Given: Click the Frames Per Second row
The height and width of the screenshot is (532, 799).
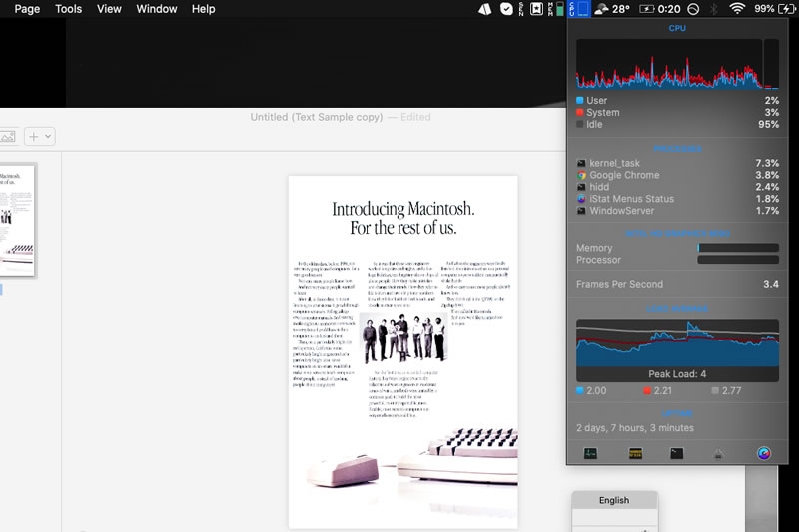Looking at the screenshot, I should click(x=678, y=284).
